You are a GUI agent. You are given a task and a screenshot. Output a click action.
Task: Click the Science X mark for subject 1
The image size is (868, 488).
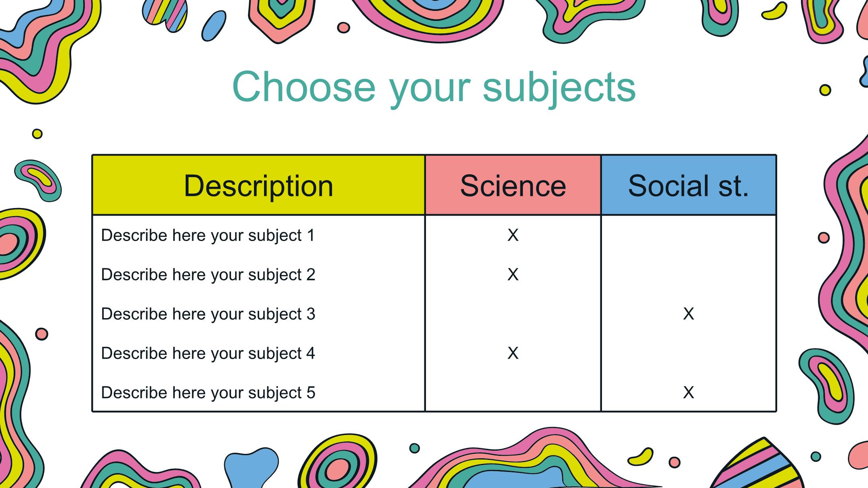pos(513,235)
